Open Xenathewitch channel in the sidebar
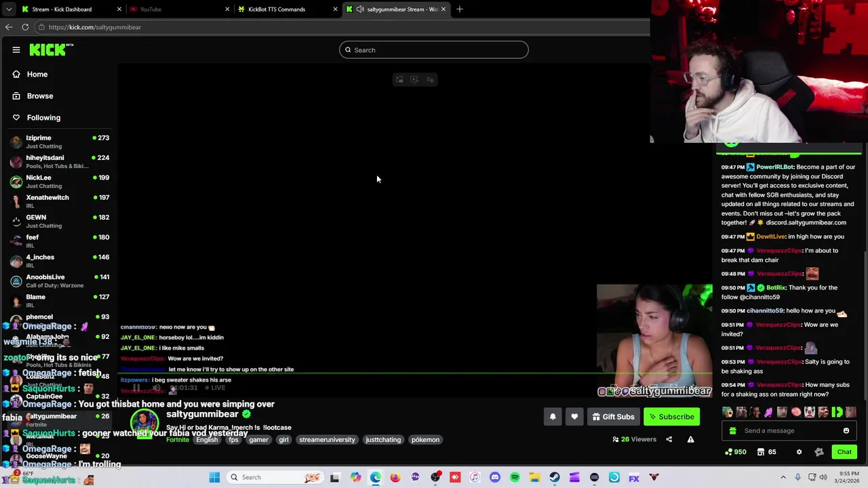The height and width of the screenshot is (488, 868). [60, 201]
